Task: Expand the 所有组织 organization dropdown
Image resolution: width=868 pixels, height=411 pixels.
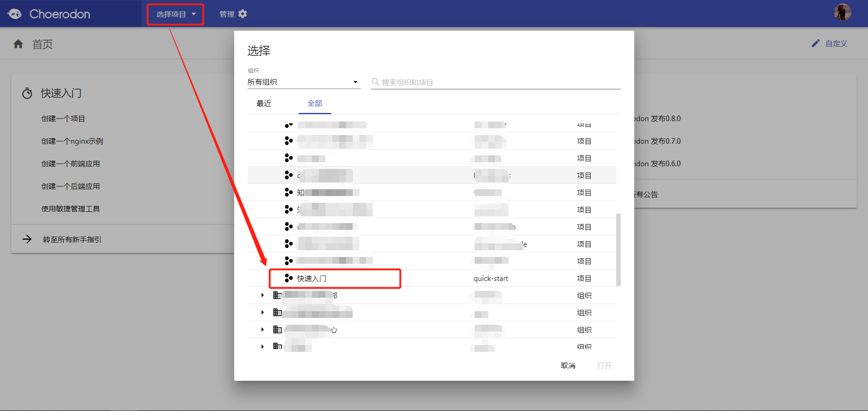Action: click(x=304, y=82)
